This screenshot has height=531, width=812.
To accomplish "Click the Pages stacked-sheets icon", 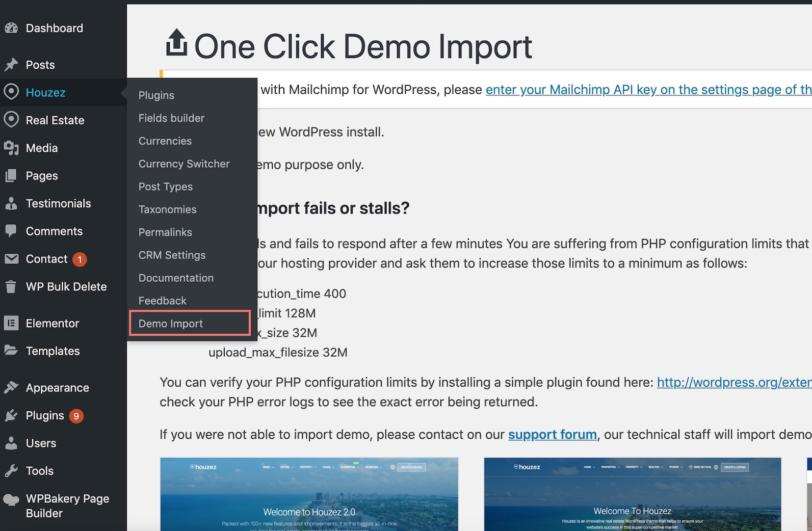I will click(x=11, y=176).
